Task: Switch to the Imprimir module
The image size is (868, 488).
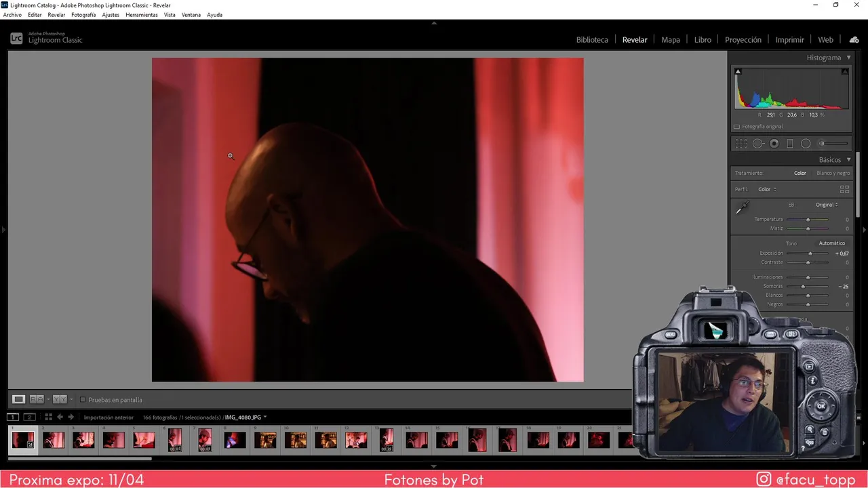Action: [x=789, y=40]
